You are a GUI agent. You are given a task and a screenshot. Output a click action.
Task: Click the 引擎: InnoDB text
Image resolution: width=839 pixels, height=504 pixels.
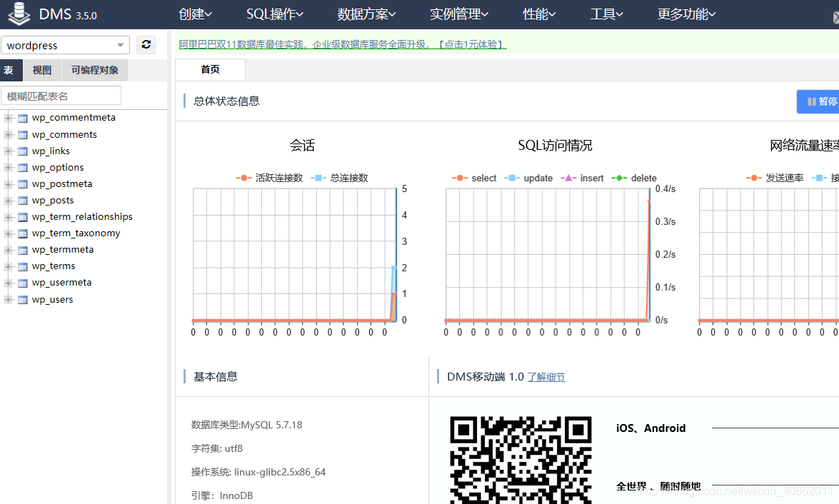[222, 495]
